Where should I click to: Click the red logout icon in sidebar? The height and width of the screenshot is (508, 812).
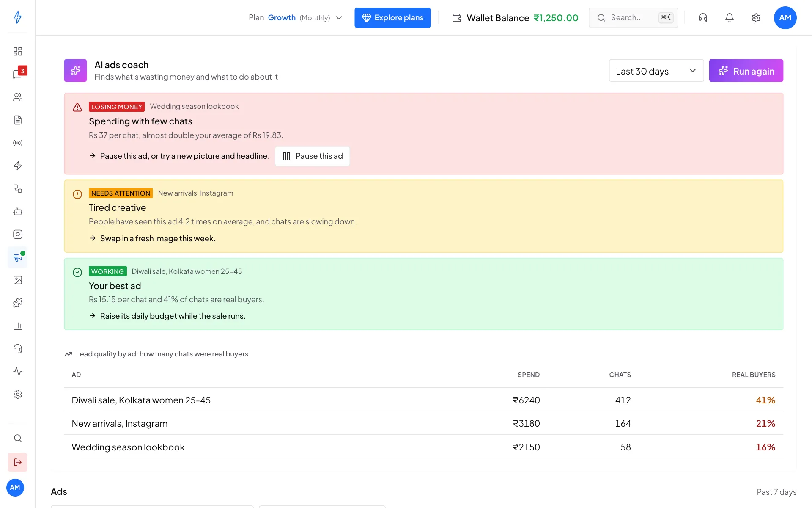[17, 462]
